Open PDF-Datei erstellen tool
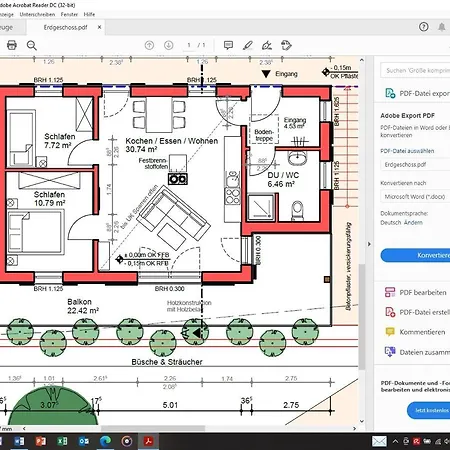 point(417,312)
